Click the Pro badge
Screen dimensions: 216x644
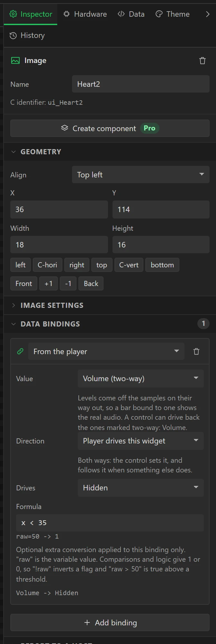point(149,128)
